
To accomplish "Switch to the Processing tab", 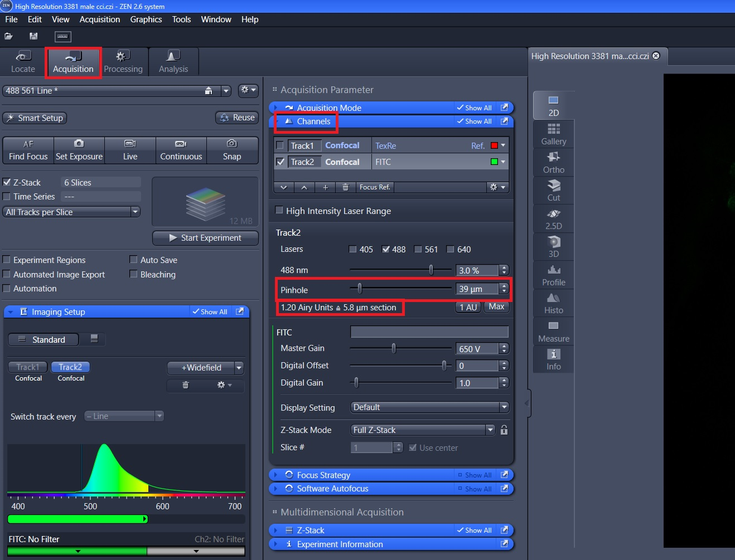I will coord(123,62).
